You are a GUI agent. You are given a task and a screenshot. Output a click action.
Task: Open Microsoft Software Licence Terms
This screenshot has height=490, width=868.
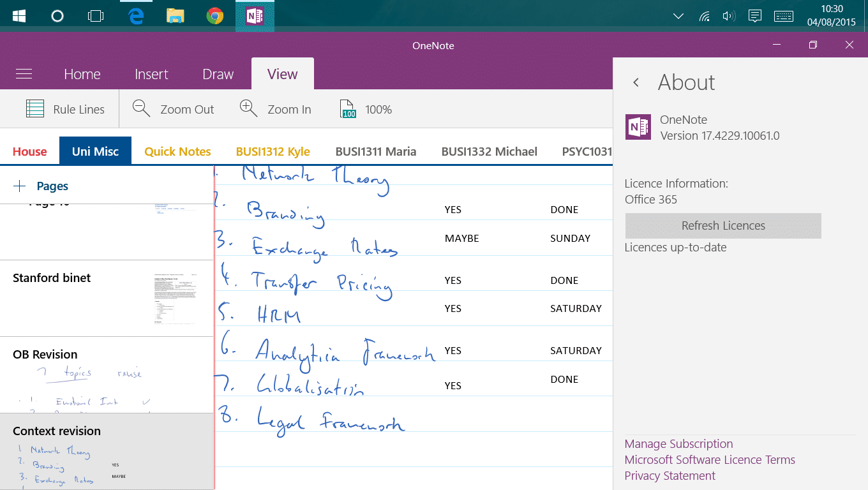[x=710, y=459]
